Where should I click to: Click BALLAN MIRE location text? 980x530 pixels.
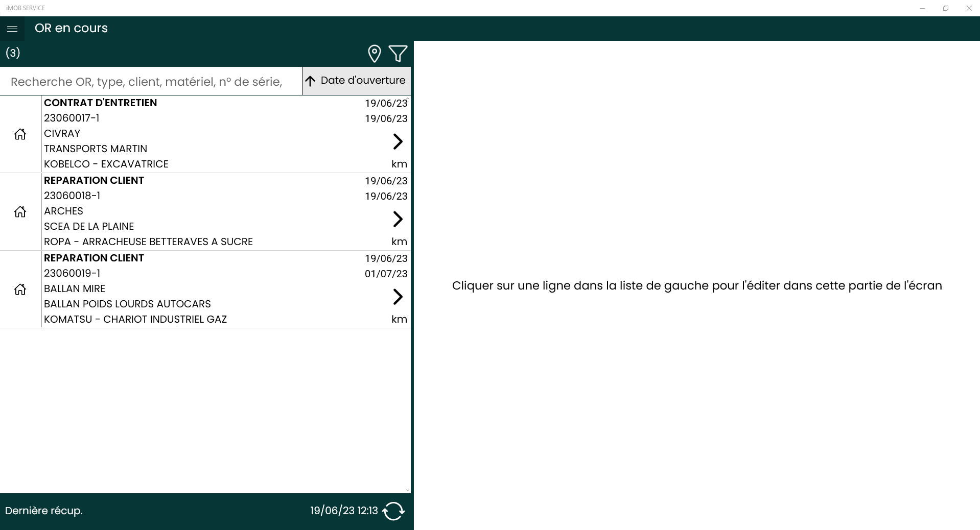tap(75, 288)
